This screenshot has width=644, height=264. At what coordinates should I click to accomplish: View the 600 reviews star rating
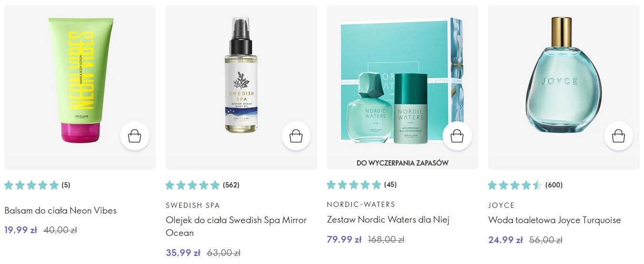click(525, 185)
